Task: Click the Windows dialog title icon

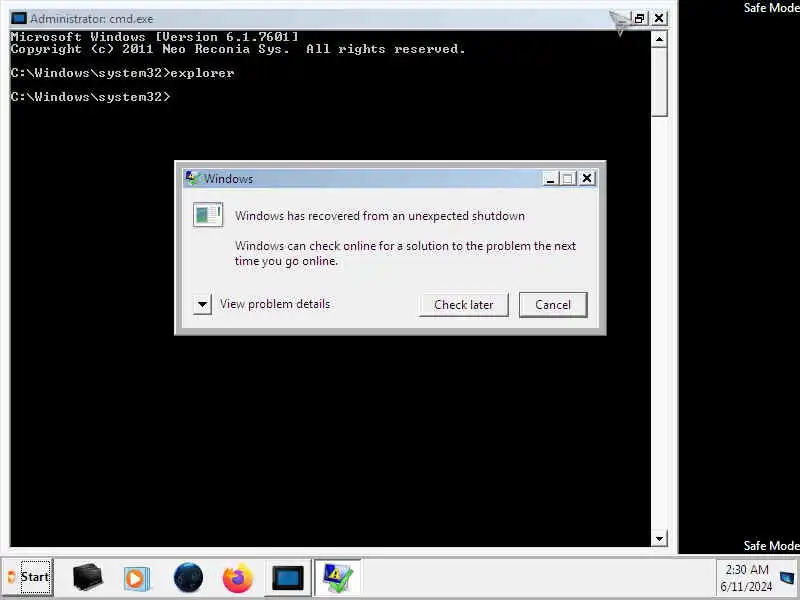Action: coord(193,178)
